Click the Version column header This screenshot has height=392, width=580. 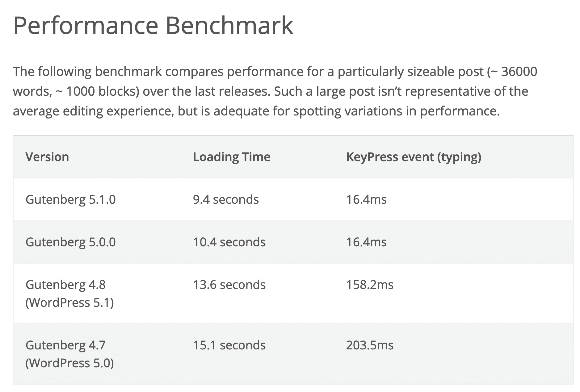pos(47,157)
